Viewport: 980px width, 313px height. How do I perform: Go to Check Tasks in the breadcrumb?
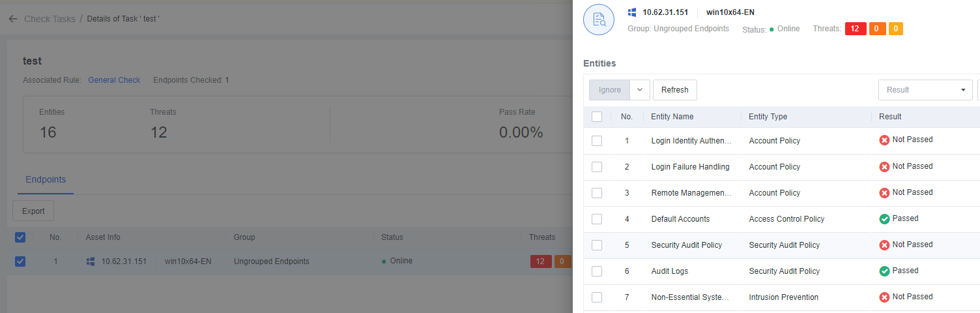tap(50, 19)
